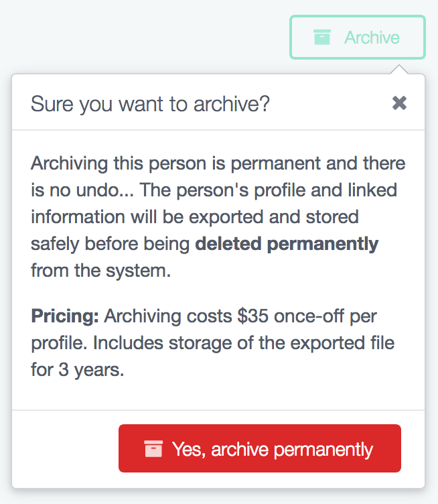Screen dimensions: 438x504
Task: Click the 'for 3 years.' text
Action: tap(78, 370)
